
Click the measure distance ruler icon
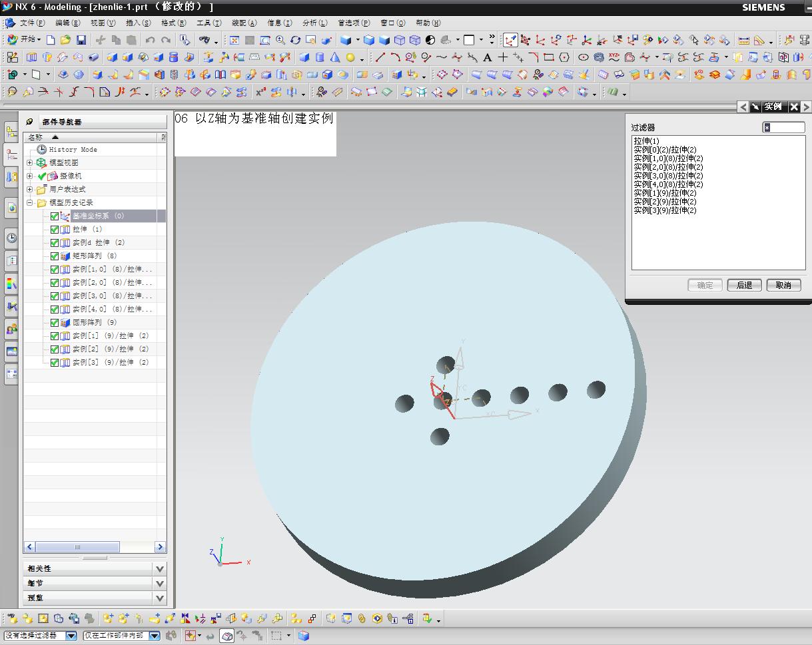pyautogui.click(x=744, y=40)
